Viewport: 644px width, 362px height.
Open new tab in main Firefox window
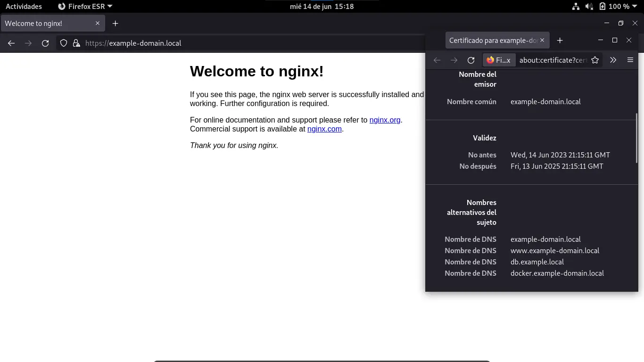pyautogui.click(x=115, y=23)
